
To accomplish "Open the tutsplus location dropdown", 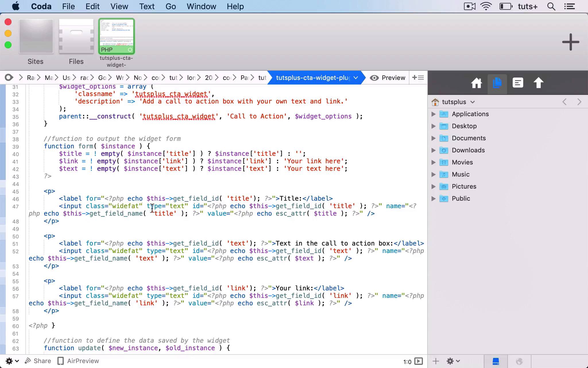I will 458,102.
